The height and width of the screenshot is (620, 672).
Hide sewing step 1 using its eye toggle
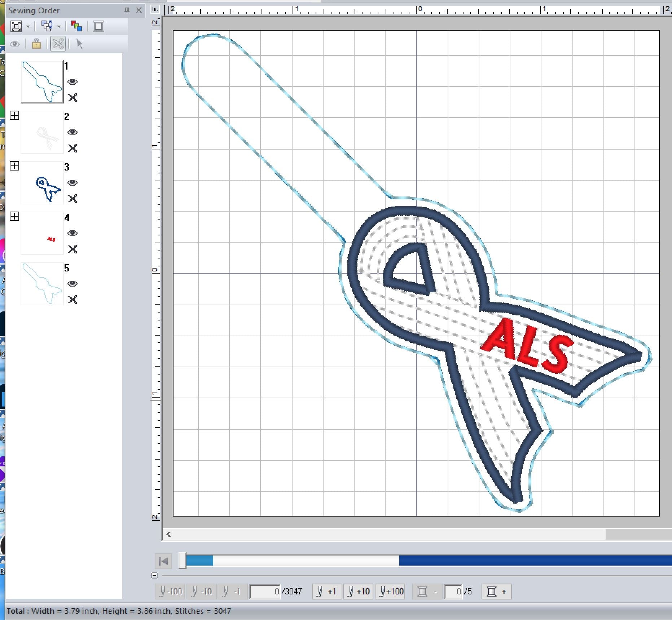point(73,82)
